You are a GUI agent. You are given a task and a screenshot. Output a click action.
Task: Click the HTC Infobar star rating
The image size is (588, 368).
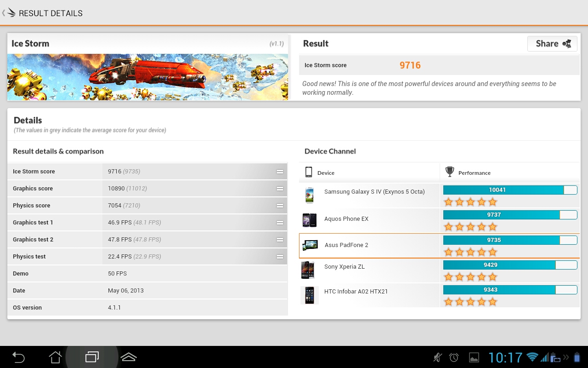coord(470,302)
